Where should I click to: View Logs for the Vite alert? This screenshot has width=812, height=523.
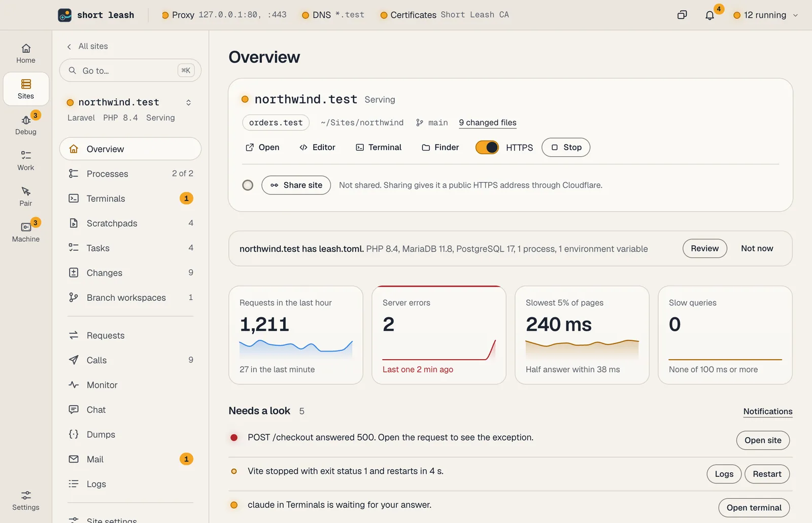point(724,474)
